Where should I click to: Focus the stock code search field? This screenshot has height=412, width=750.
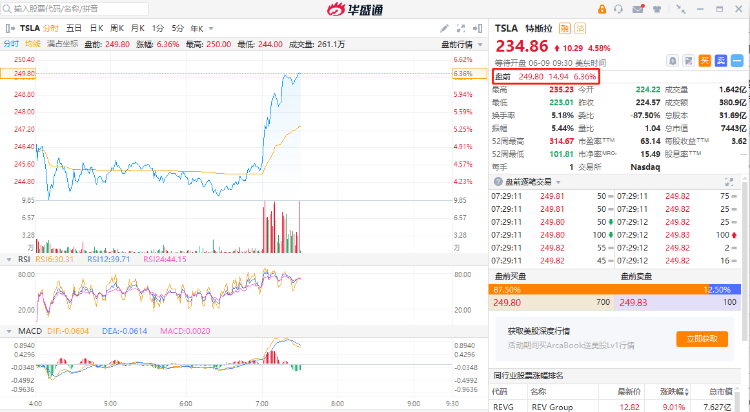(75, 9)
